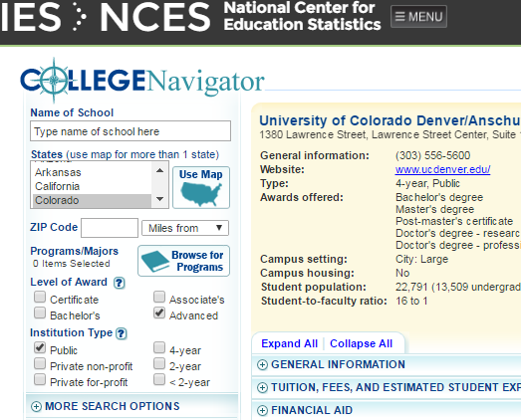Click the plus icon beside Tuition, Fees

point(262,388)
